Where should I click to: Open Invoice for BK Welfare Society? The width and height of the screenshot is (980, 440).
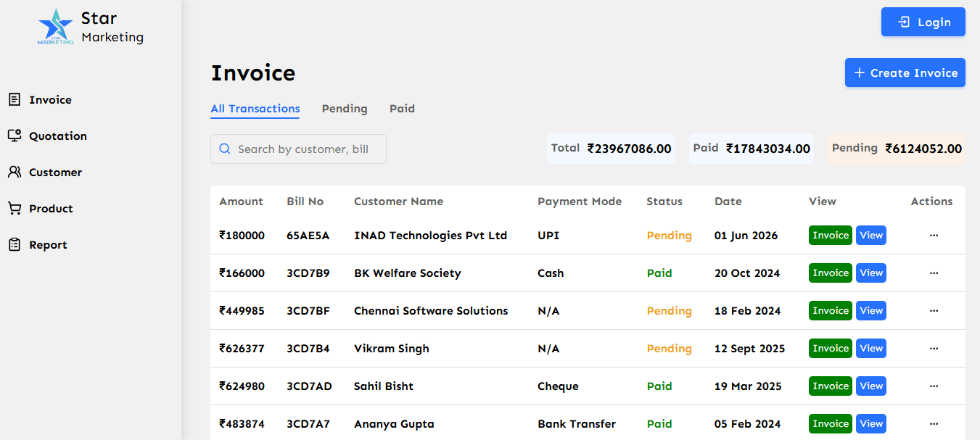click(831, 273)
